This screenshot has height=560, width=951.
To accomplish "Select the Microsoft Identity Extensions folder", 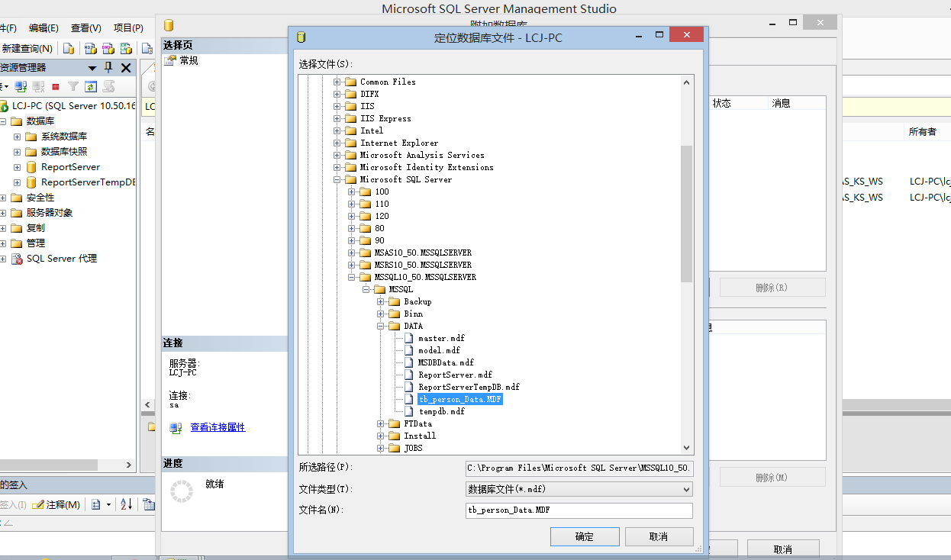I will point(427,167).
